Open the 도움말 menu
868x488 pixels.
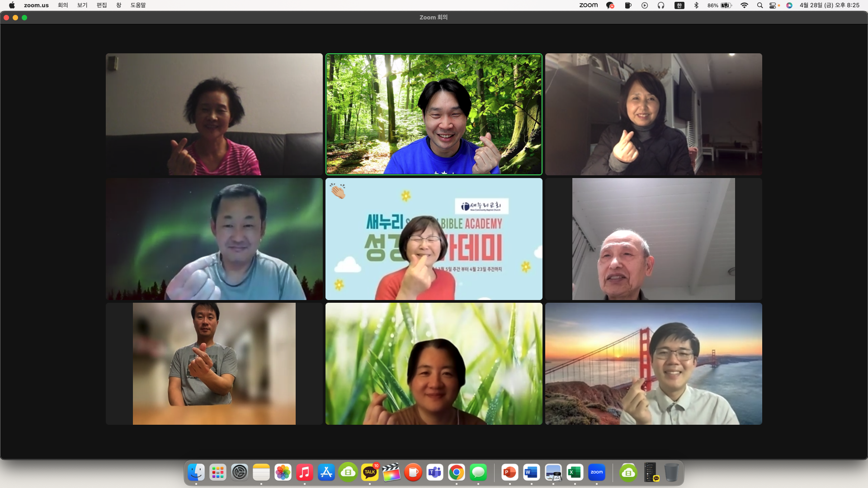click(138, 5)
